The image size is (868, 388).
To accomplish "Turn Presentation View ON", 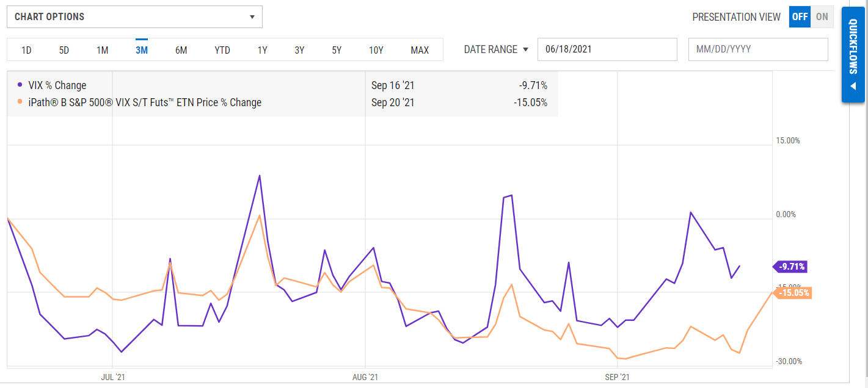I will (822, 16).
